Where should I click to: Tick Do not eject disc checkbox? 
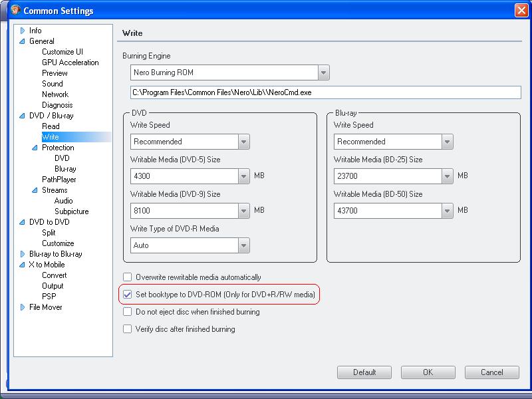(x=127, y=311)
